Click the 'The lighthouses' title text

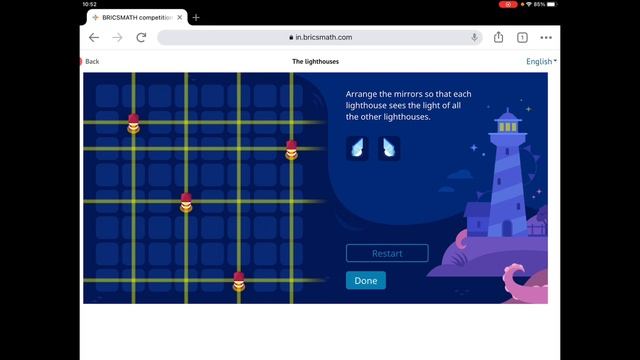[x=316, y=61]
